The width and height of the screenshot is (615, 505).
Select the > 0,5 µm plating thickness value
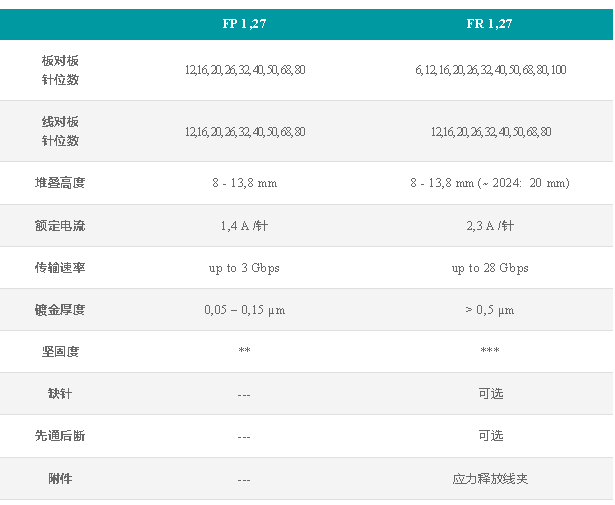(490, 310)
